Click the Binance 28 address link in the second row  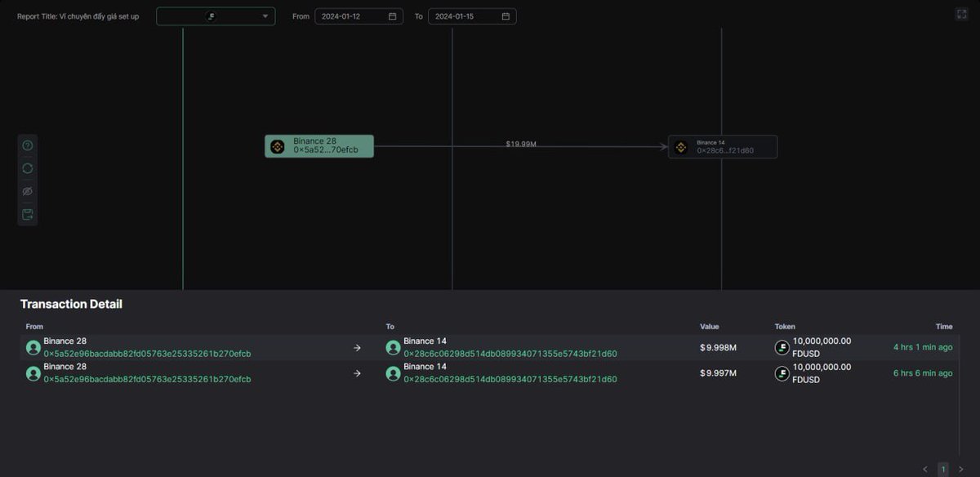tap(148, 379)
